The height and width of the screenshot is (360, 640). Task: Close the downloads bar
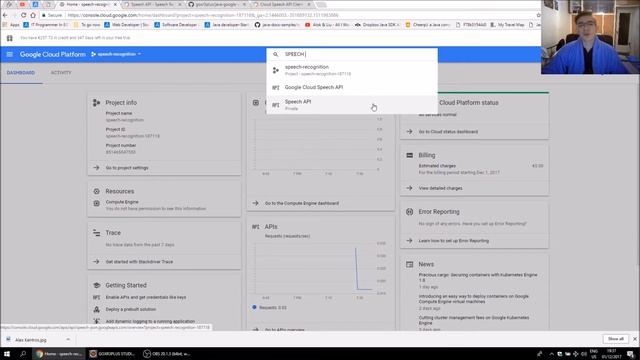pos(635,339)
